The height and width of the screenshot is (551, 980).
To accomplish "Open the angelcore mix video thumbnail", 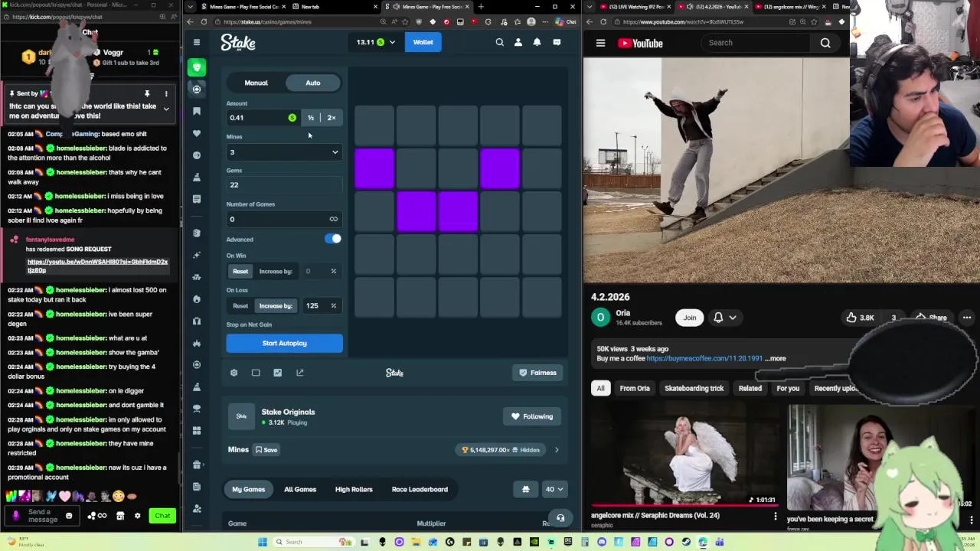I will 685,455.
